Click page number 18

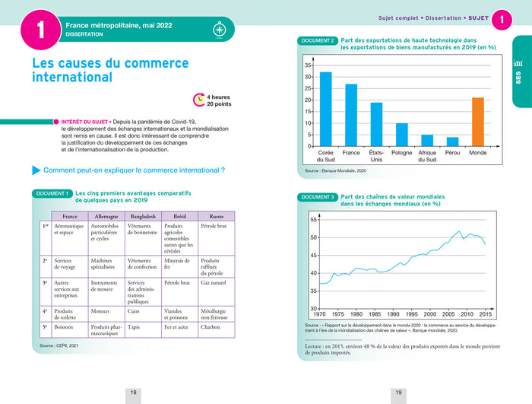click(133, 393)
